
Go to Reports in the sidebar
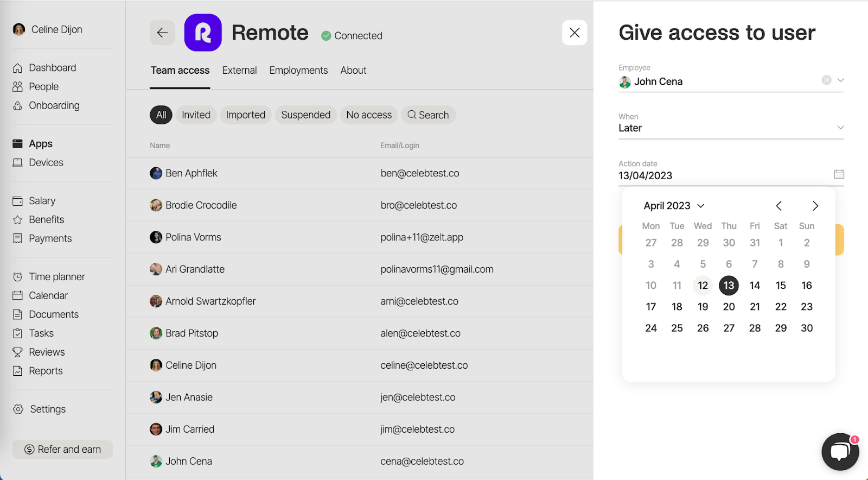pyautogui.click(x=37, y=371)
